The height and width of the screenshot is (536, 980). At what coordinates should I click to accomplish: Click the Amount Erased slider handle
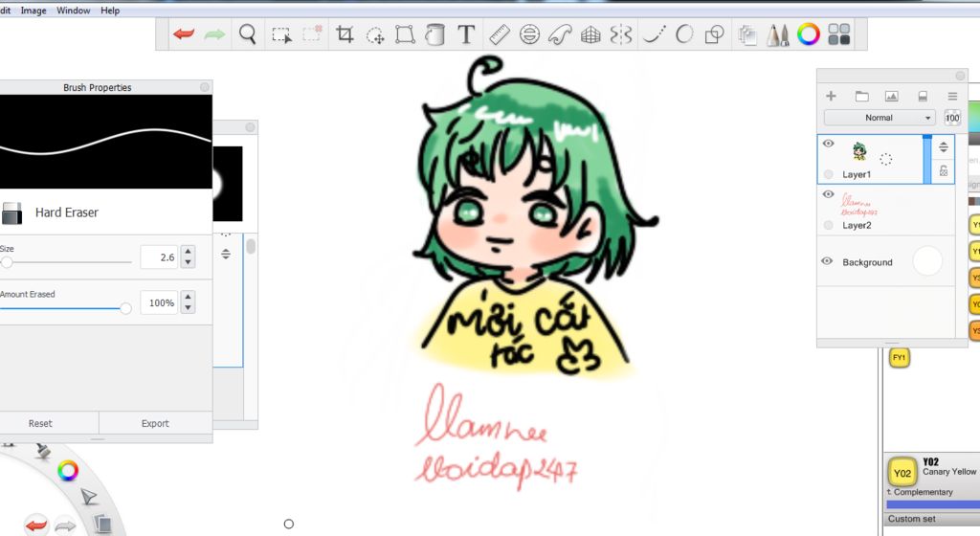[125, 308]
